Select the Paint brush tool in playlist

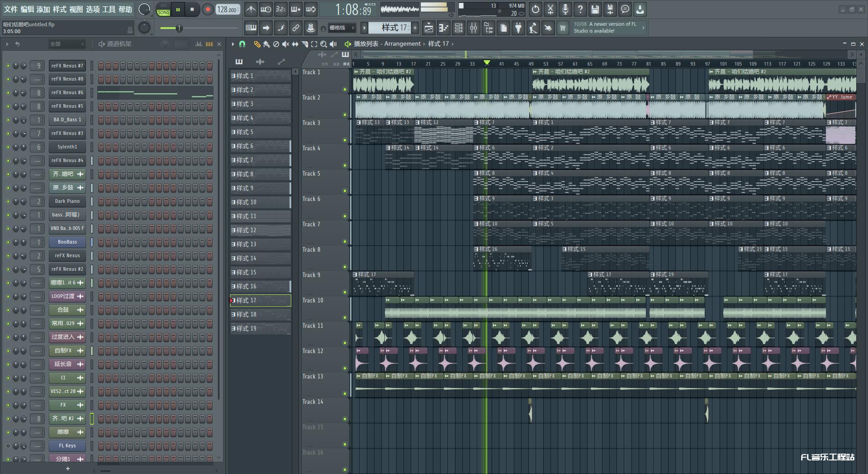(x=266, y=44)
